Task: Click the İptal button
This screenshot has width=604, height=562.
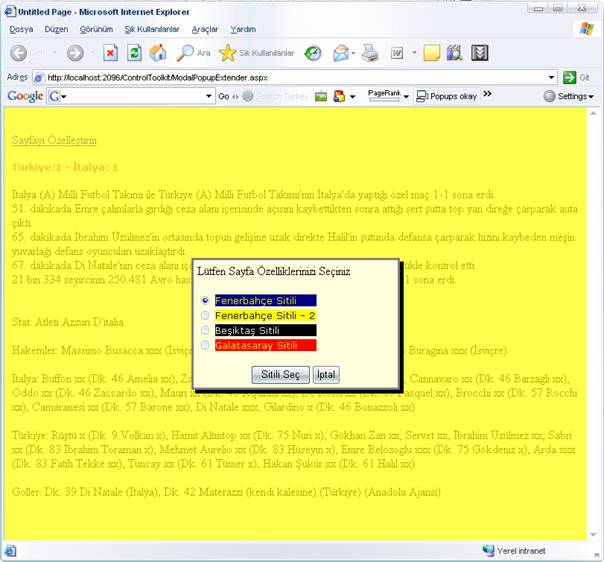Action: click(326, 374)
